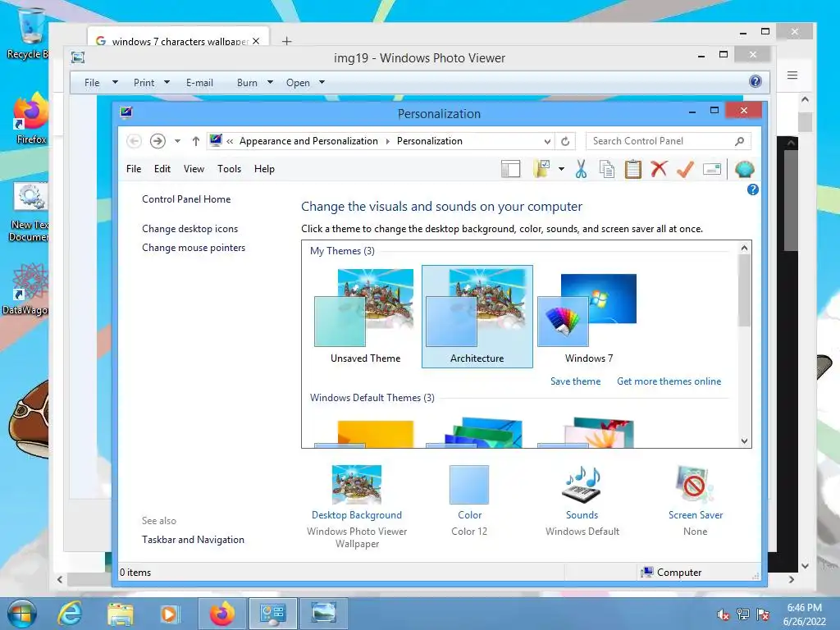Open the recent locations dropdown arrow
Screen dimensions: 840x630
[x=177, y=141]
